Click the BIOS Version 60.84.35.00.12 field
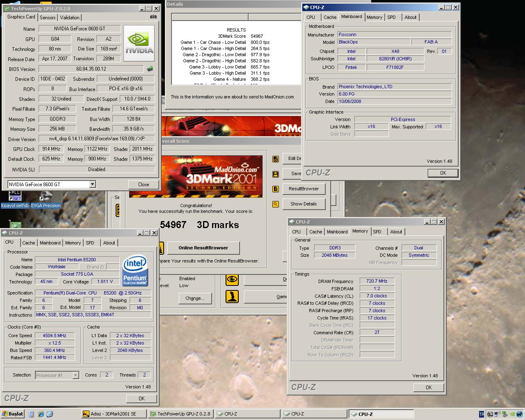525x420 pixels. 91,69
